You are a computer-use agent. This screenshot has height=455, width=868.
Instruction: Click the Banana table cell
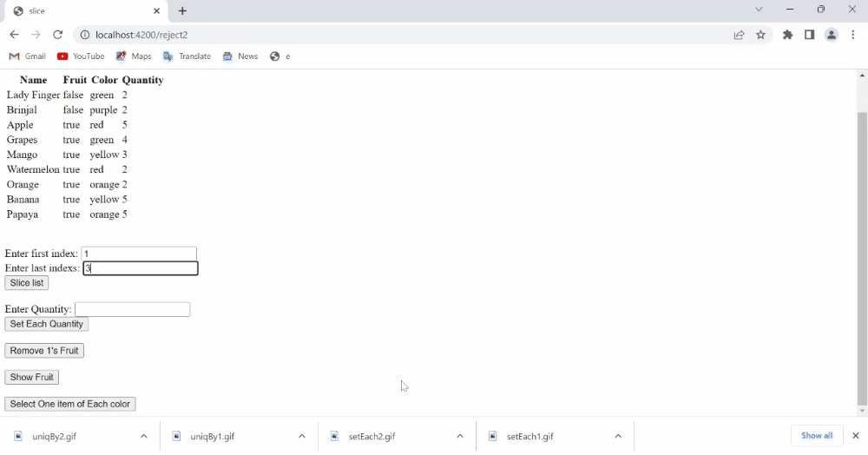(23, 199)
